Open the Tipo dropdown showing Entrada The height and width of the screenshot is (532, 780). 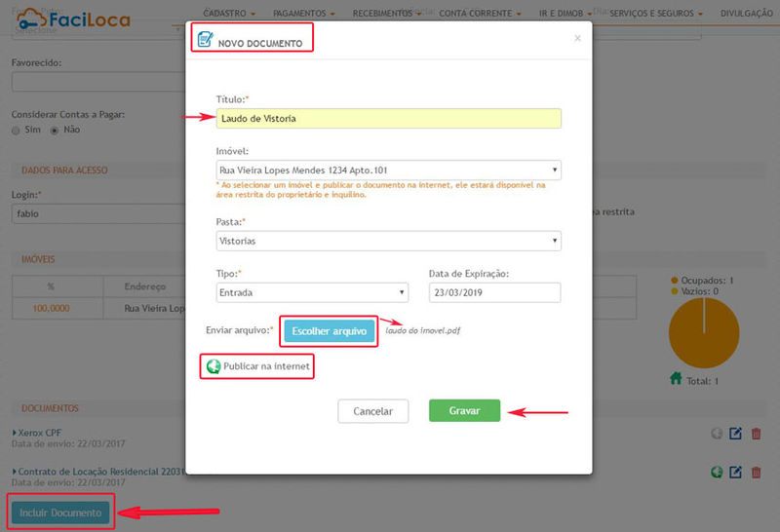click(311, 292)
